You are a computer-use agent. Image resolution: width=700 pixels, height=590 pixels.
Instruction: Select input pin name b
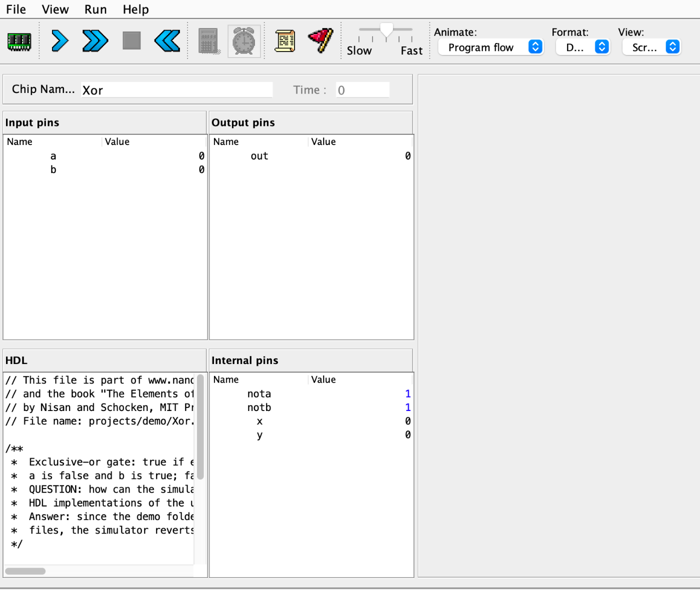53,169
